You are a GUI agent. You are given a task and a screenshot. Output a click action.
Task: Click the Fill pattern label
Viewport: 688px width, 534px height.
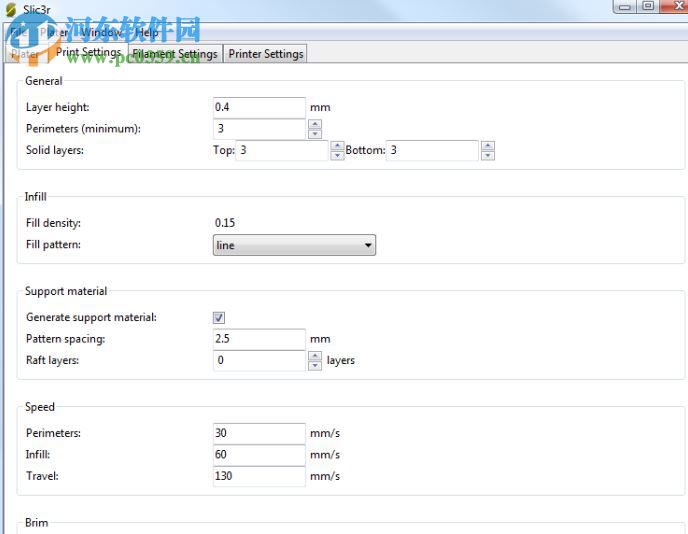tap(53, 244)
